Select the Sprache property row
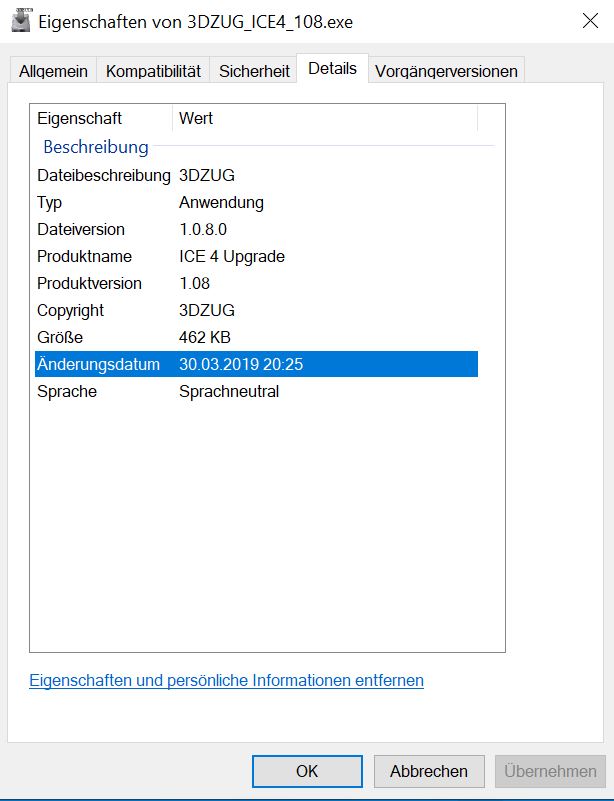The width and height of the screenshot is (614, 801). (x=67, y=391)
